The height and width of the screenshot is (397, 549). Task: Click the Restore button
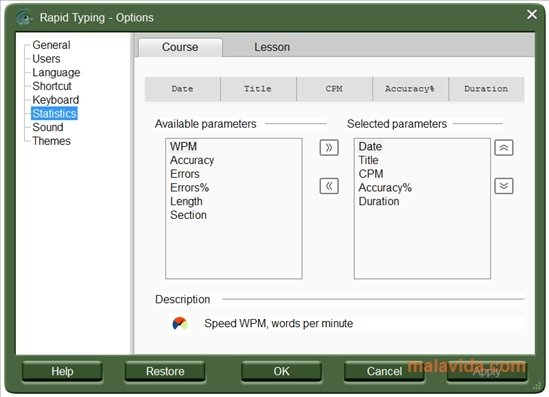point(165,371)
